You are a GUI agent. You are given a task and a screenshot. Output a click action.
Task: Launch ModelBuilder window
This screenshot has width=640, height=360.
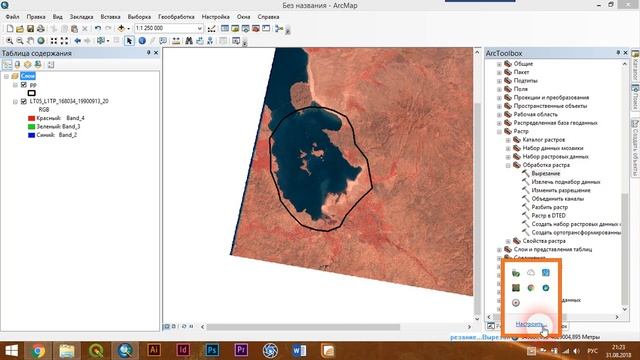tap(279, 29)
